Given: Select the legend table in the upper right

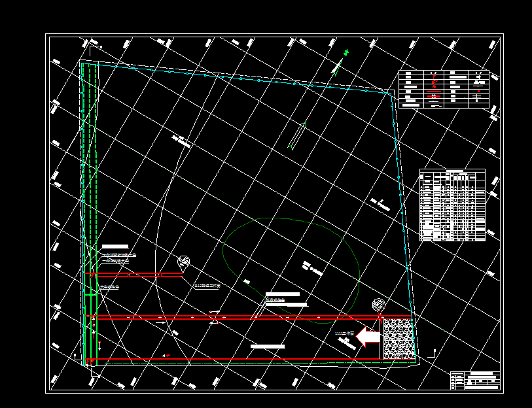Looking at the screenshot, I should pyautogui.click(x=444, y=89).
